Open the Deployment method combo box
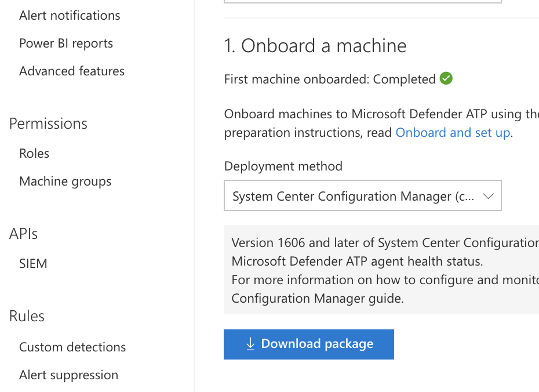The image size is (539, 392). coord(362,196)
